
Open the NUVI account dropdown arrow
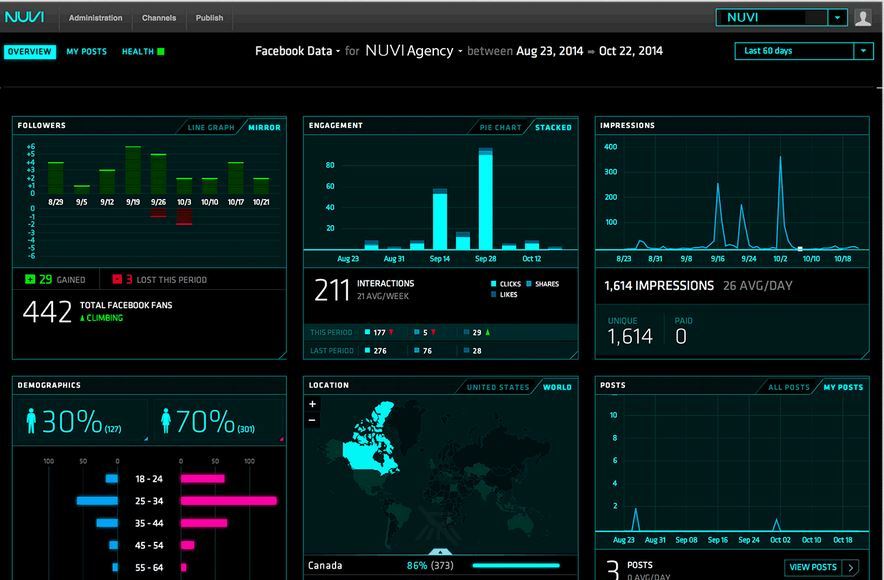pos(838,17)
